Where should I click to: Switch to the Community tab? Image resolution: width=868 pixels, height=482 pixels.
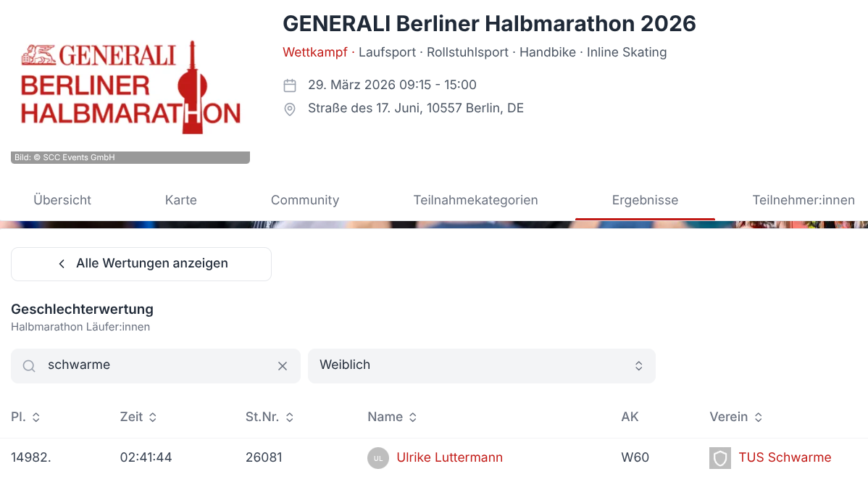[x=305, y=200]
